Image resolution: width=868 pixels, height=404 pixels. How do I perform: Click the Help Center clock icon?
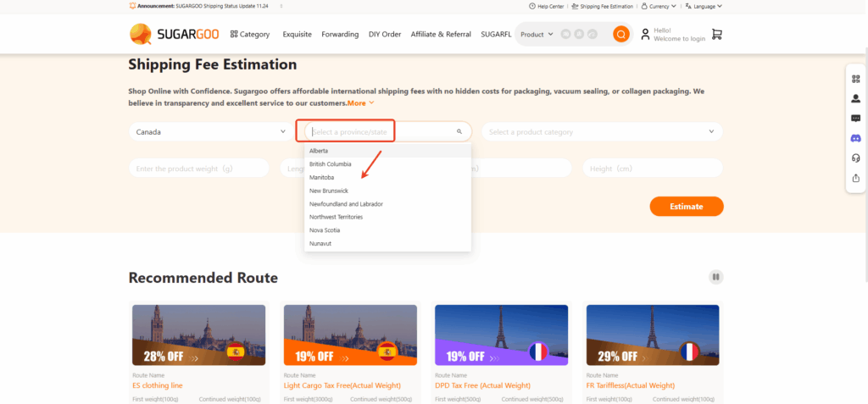532,6
